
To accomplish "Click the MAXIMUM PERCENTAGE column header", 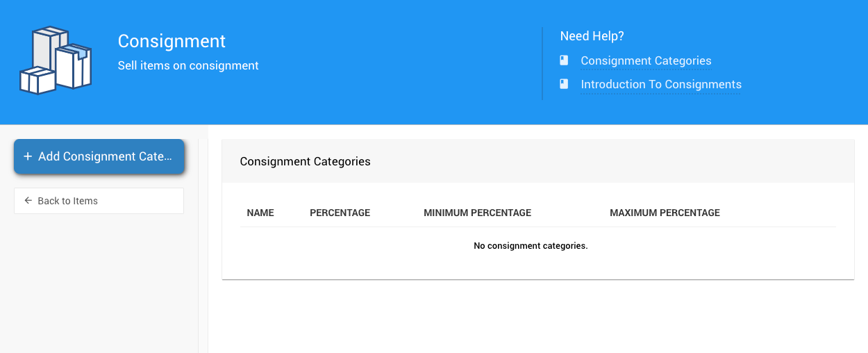I will coord(665,213).
